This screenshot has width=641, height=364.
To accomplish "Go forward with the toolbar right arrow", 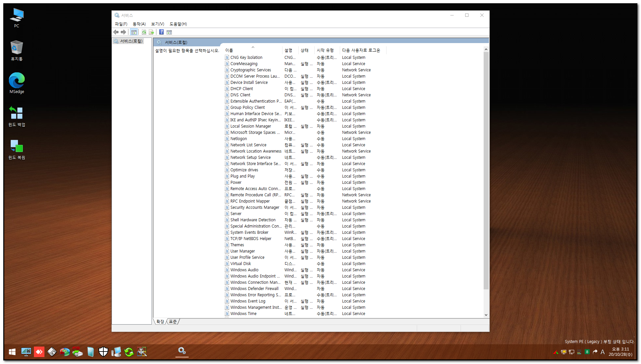I will click(x=123, y=32).
